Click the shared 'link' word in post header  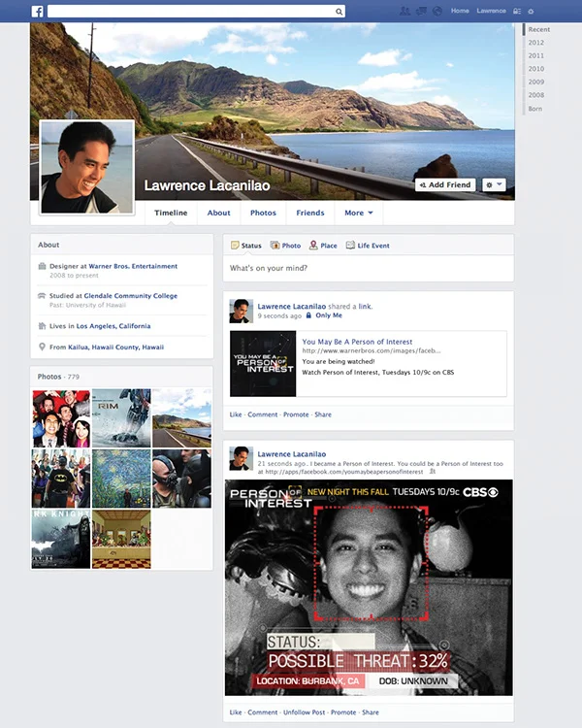click(365, 307)
